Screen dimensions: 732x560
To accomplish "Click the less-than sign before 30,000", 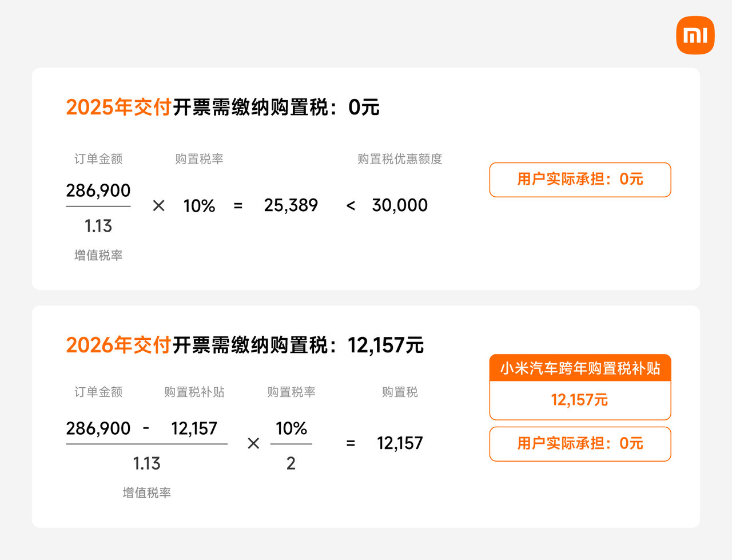I will (351, 206).
